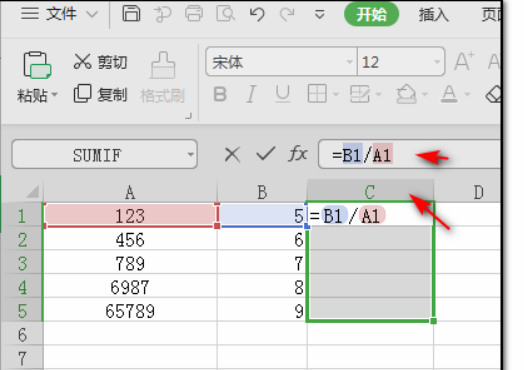Open the fx insert function dialog
Viewport: 524px width, 370px height.
click(298, 154)
